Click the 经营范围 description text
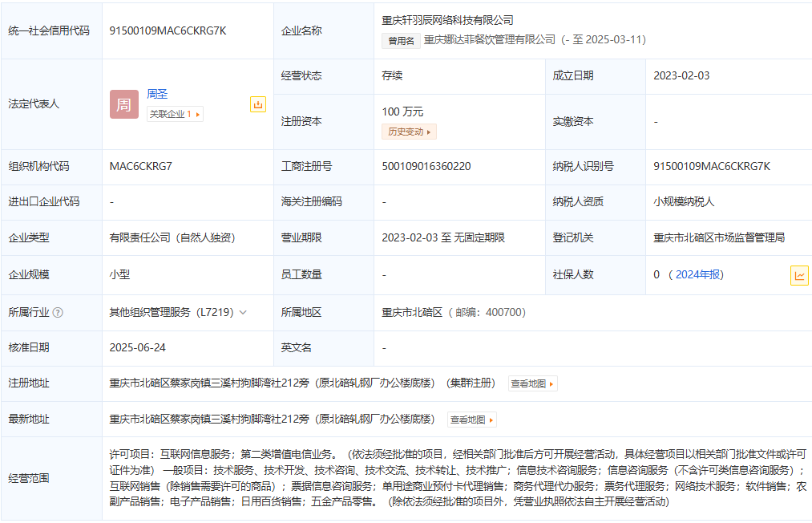812x523 pixels. pyautogui.click(x=457, y=477)
